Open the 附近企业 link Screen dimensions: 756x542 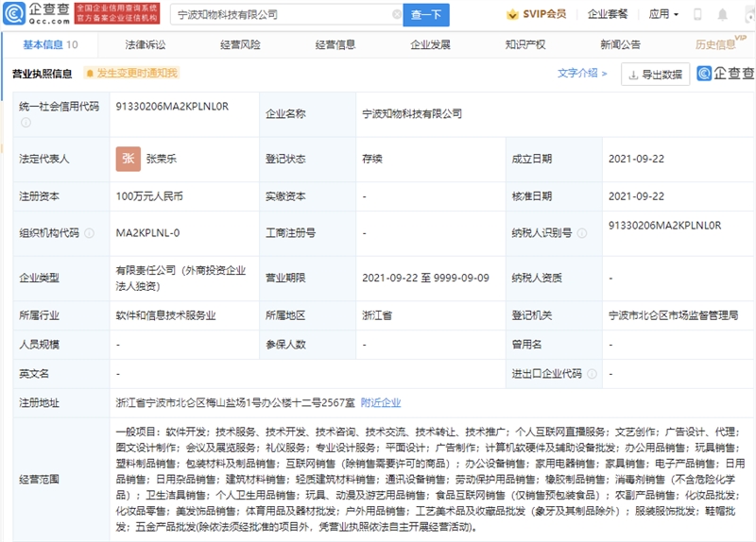(x=381, y=402)
